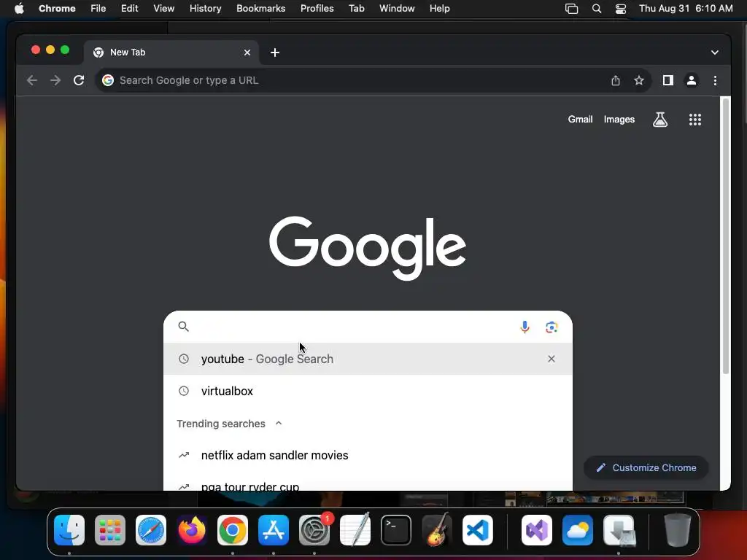
Task: Open the Edit menu
Action: (129, 8)
